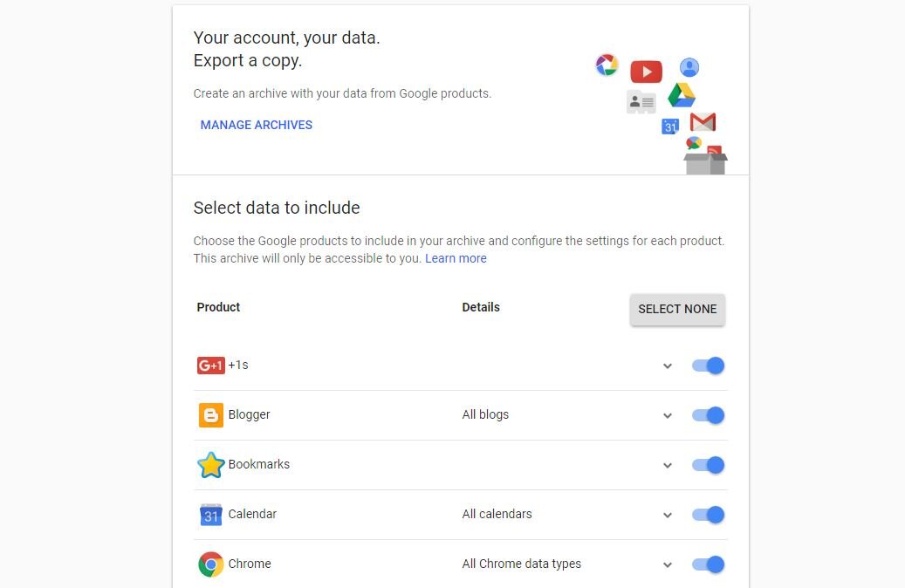Open Chrome data options chevron
Viewport: 905px width, 588px height.
tap(668, 565)
